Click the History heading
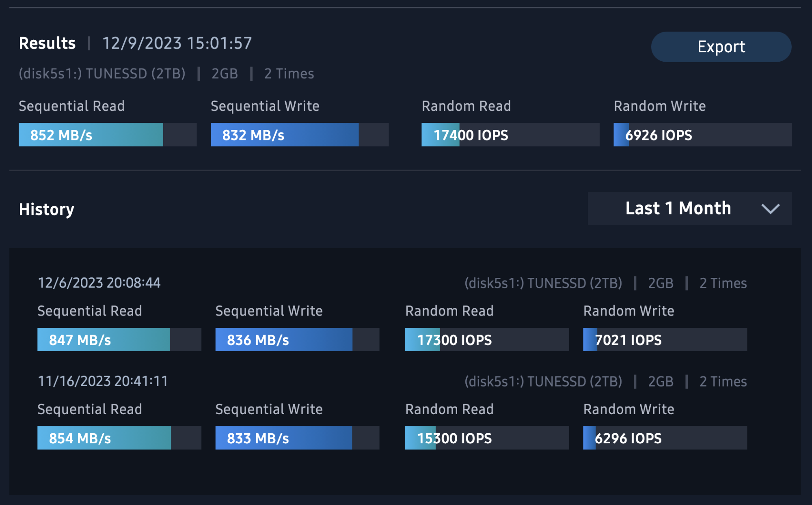This screenshot has height=505, width=812. pyautogui.click(x=46, y=209)
